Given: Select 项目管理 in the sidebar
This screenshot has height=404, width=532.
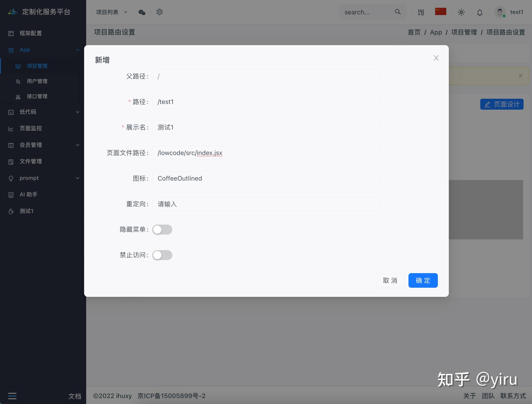Looking at the screenshot, I should click(43, 66).
